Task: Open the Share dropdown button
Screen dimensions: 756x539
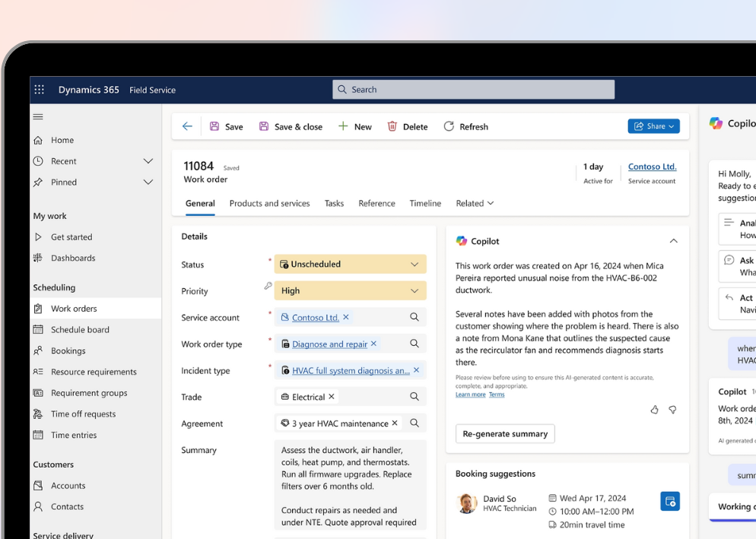Action: (x=654, y=126)
